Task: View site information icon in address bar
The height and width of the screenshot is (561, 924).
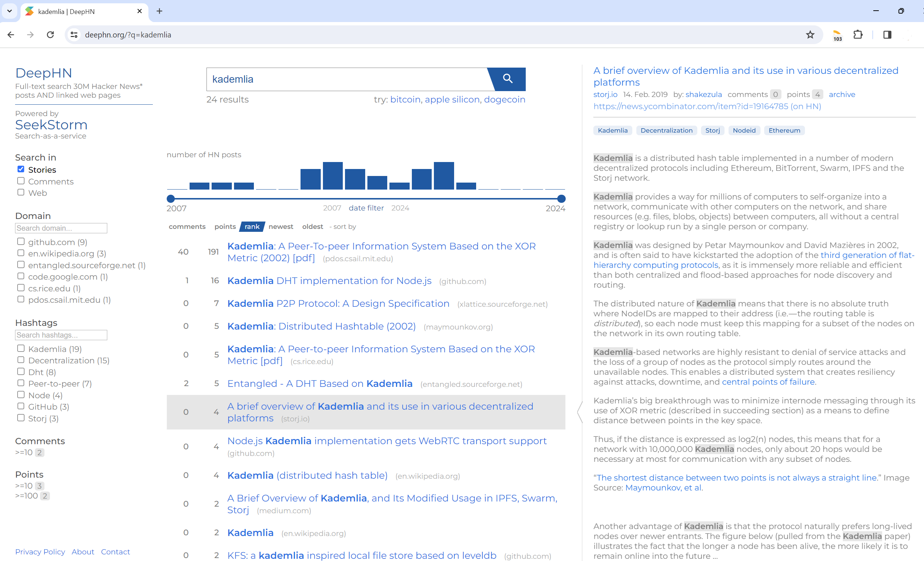Action: point(74,35)
